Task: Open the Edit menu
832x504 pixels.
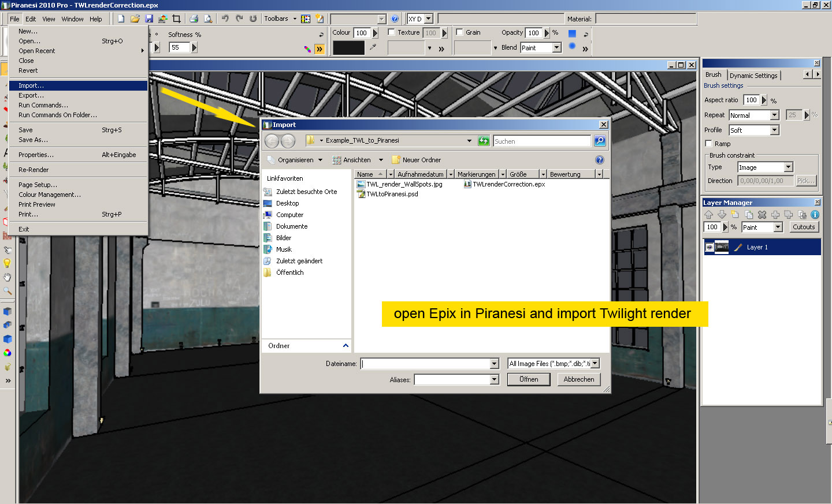Action: point(31,18)
